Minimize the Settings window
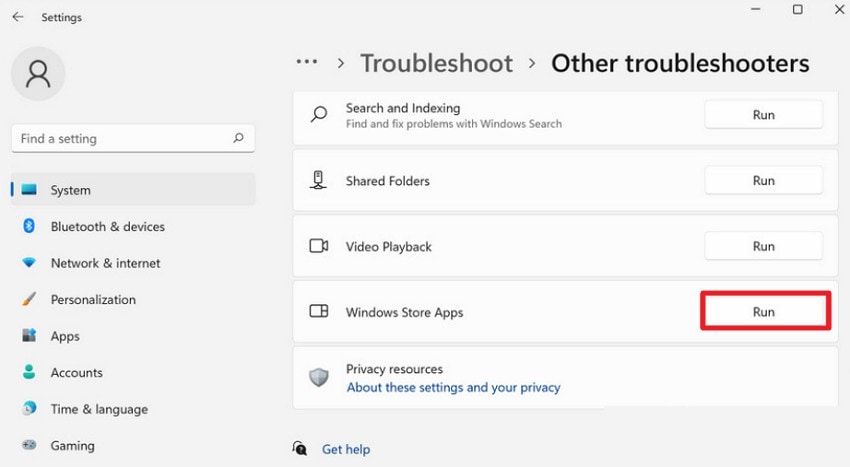 coord(755,9)
